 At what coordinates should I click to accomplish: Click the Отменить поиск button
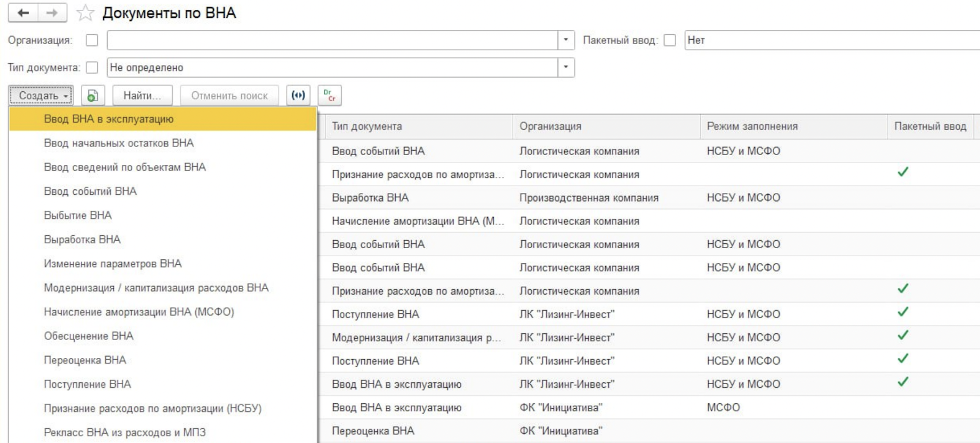[x=229, y=96]
